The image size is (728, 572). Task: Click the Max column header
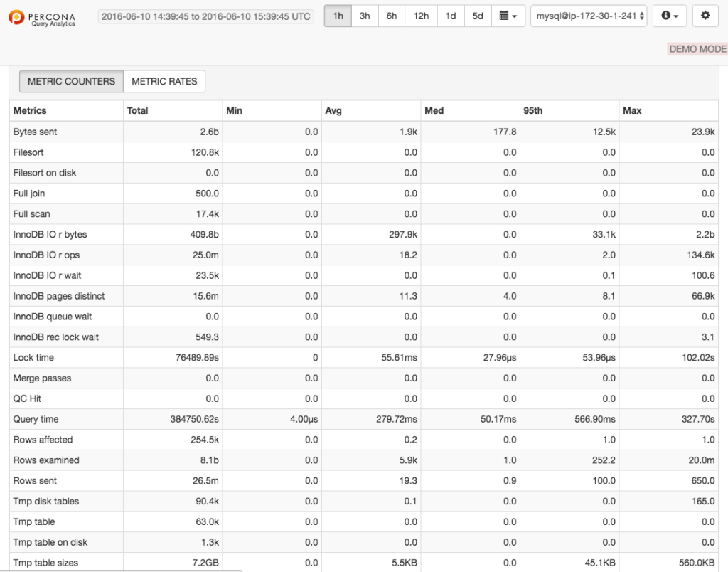tap(630, 111)
